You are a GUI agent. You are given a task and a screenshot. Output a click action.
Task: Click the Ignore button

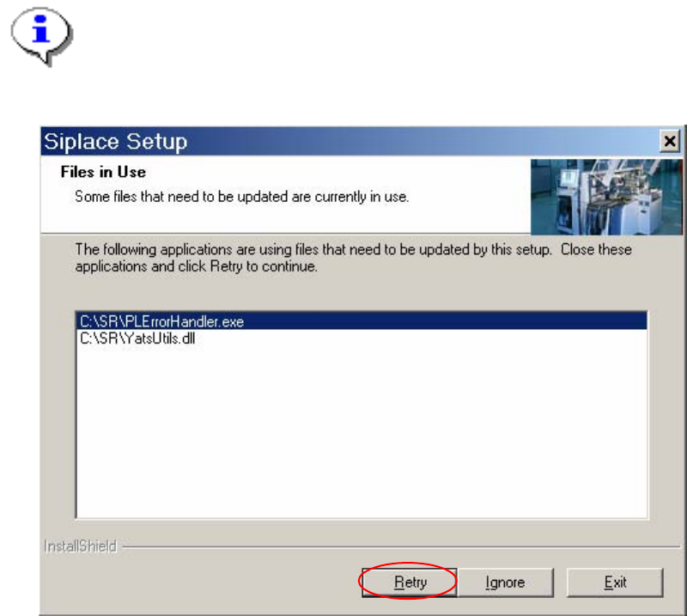505,582
